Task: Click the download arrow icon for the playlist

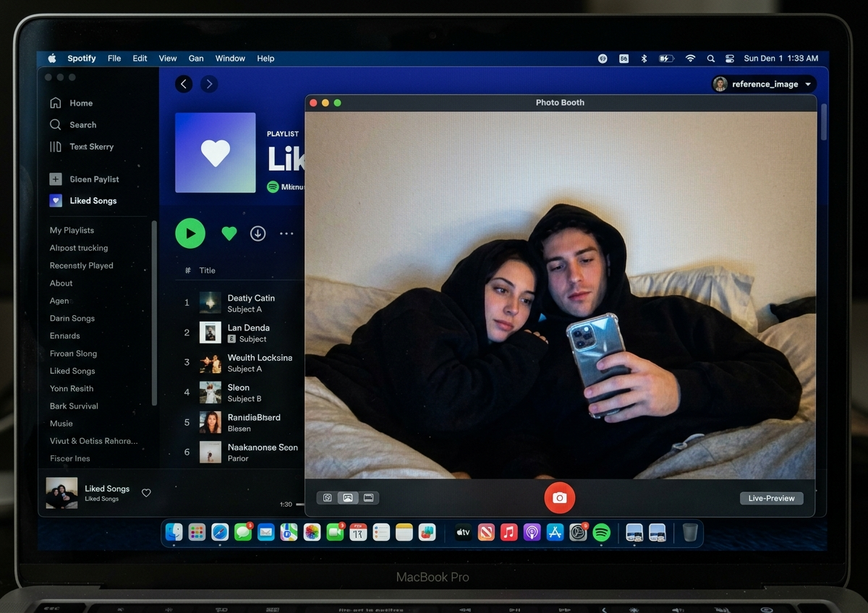Action: (x=258, y=233)
